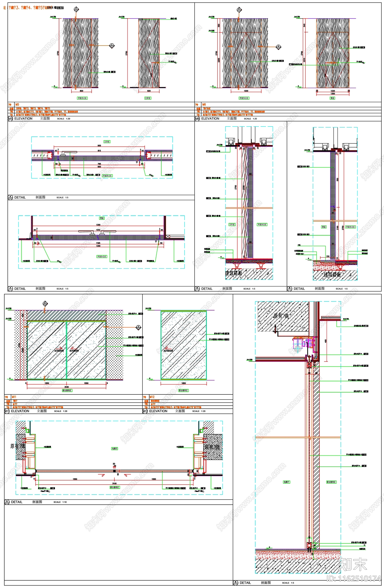Click the 3100 dimension in M11 plan detail

coord(114,484)
